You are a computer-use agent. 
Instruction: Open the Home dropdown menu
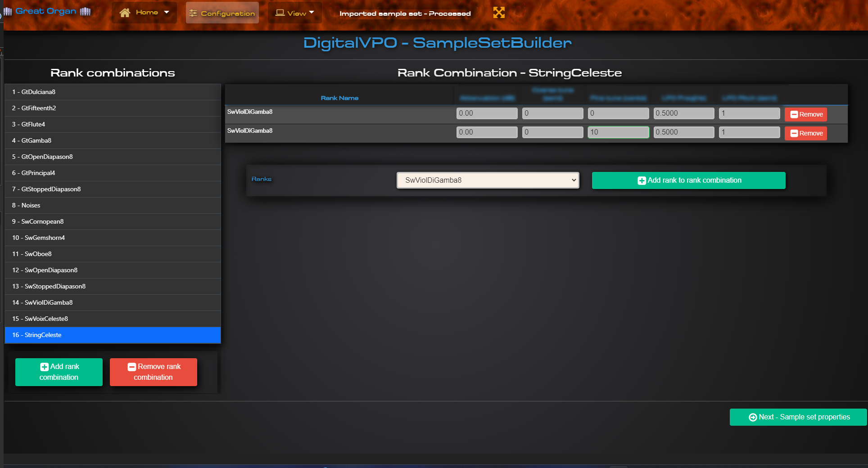(144, 13)
